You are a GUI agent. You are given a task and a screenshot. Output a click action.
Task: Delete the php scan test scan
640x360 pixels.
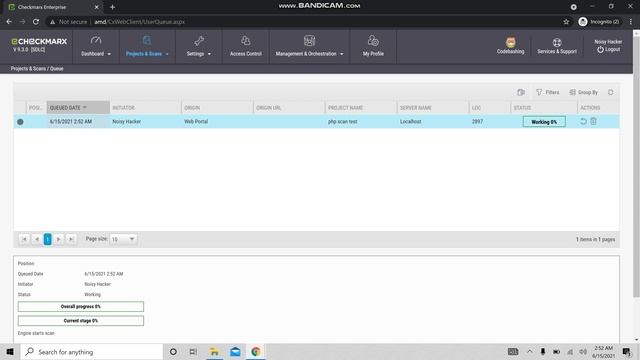(593, 122)
